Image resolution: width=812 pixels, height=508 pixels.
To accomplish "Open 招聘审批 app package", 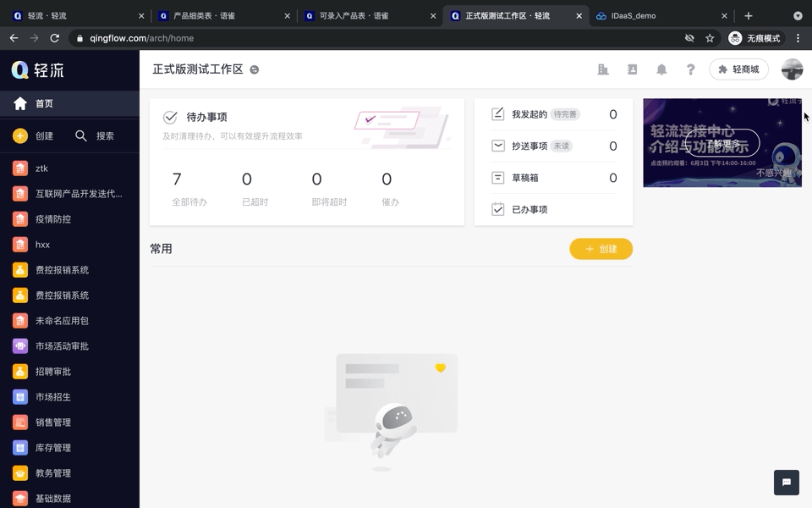I will coord(69,371).
